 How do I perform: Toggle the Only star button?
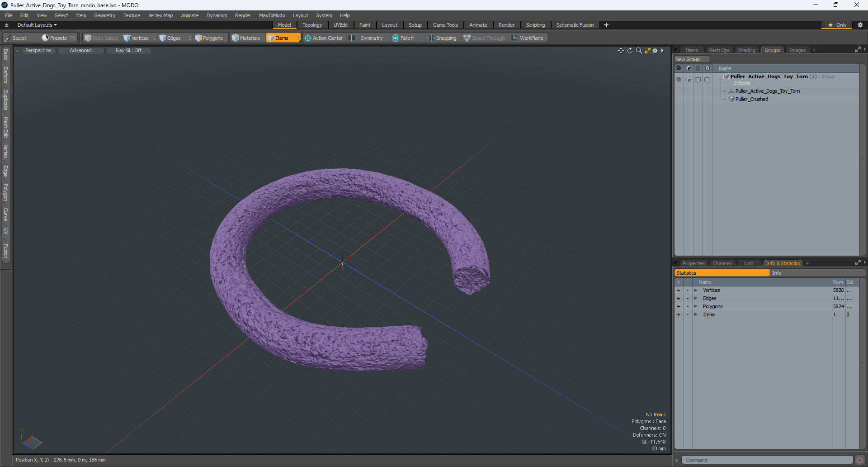coord(837,25)
